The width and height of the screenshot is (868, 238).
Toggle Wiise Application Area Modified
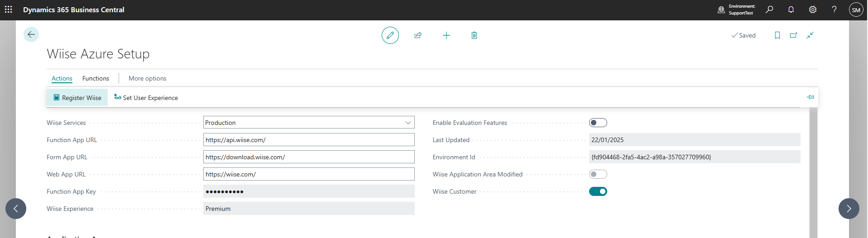click(x=598, y=174)
